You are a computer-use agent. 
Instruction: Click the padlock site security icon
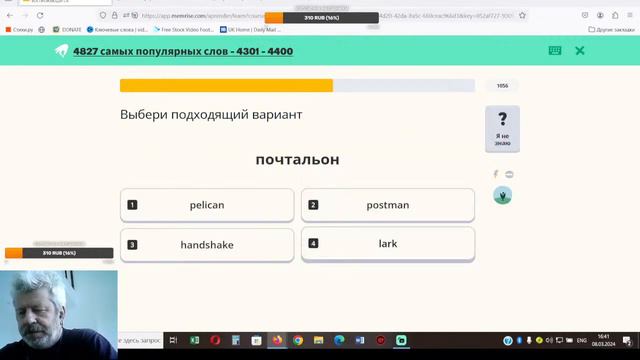click(115, 16)
